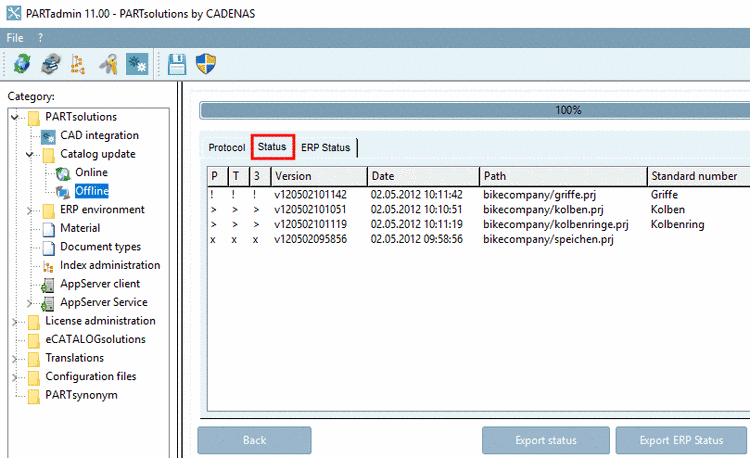Click the Standard number column header
The width and height of the screenshot is (750, 458).
point(698,176)
